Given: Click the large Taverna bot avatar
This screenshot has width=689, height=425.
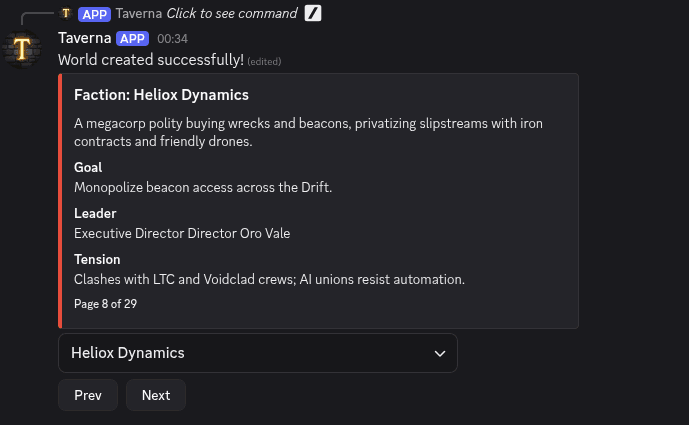Looking at the screenshot, I should 22,49.
